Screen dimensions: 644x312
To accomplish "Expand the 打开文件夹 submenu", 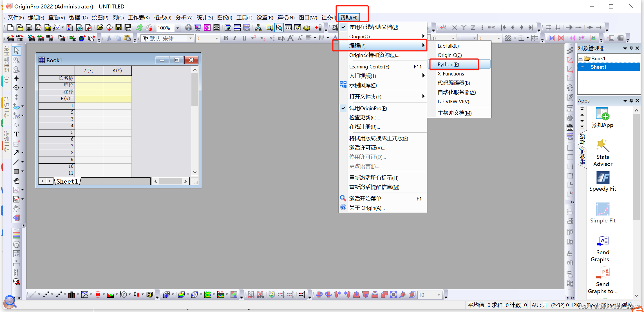I will [x=383, y=97].
